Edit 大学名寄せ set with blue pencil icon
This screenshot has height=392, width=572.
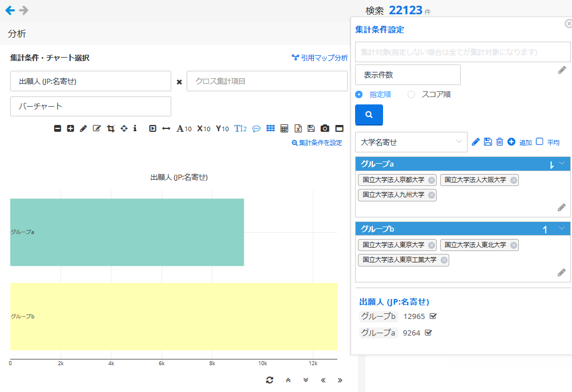(x=476, y=142)
